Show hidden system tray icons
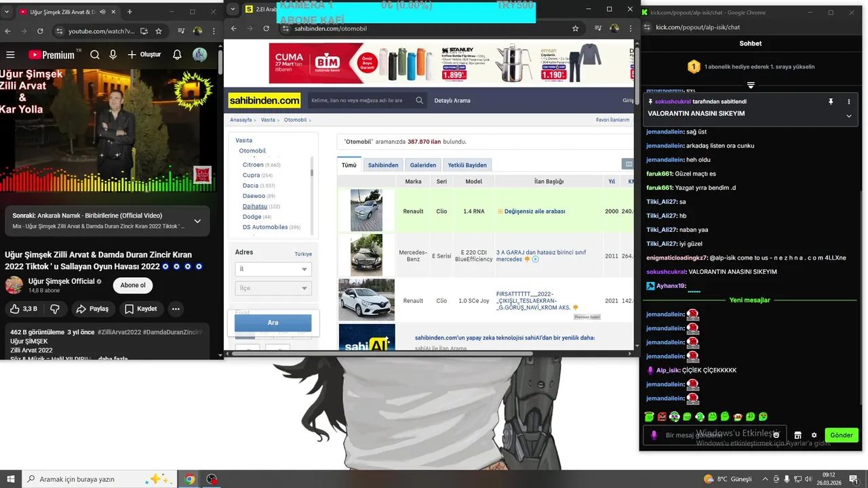The width and height of the screenshot is (868, 488). pyautogui.click(x=766, y=479)
